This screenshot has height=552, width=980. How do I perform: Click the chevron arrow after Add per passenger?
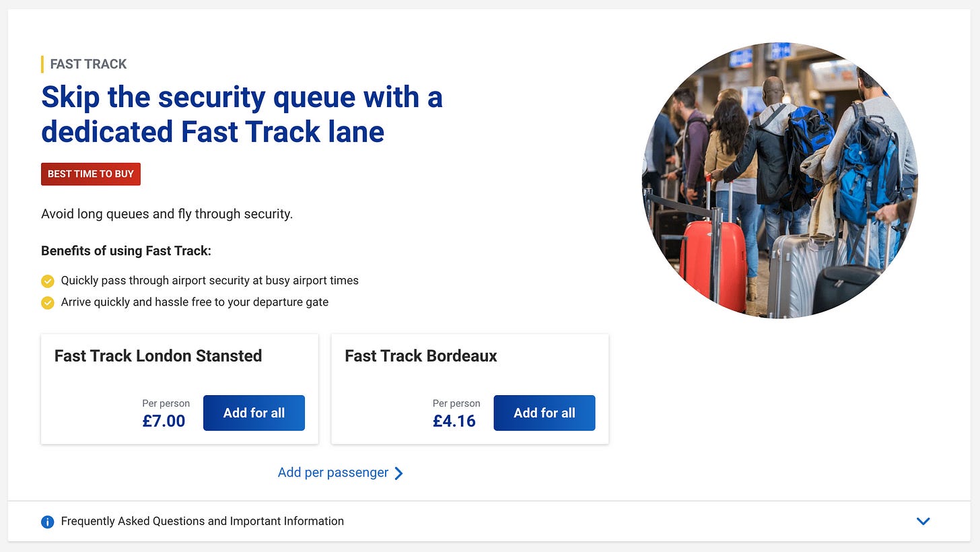[398, 473]
